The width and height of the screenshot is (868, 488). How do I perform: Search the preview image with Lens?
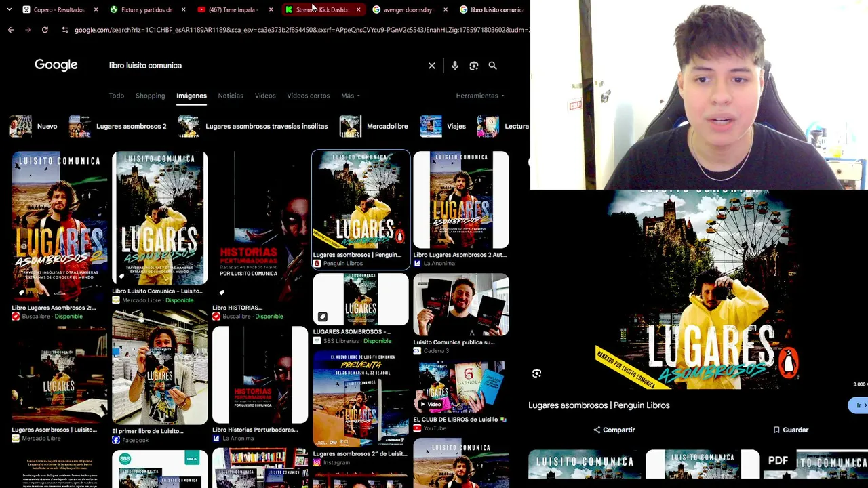coord(536,373)
